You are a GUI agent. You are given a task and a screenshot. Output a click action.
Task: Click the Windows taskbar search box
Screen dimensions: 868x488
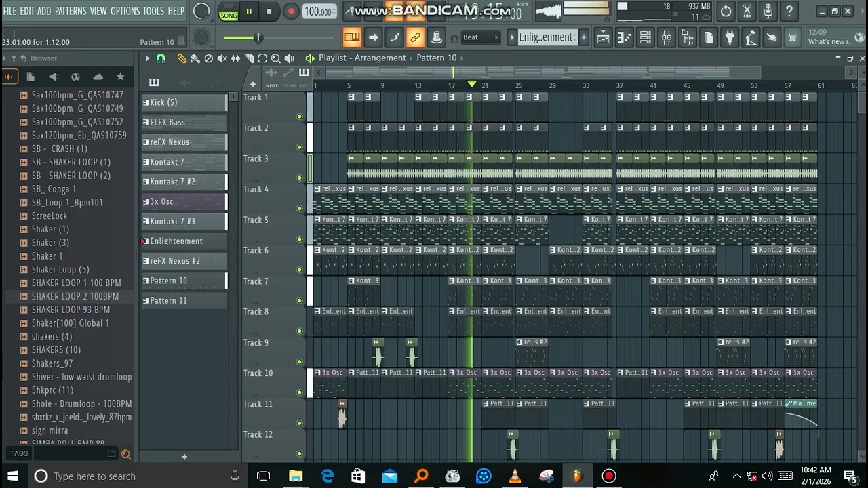136,476
